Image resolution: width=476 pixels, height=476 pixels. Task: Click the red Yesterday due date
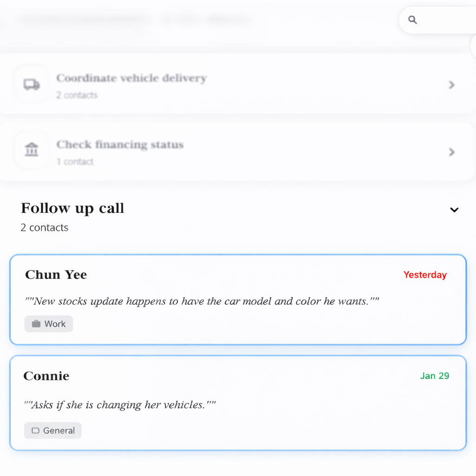pyautogui.click(x=425, y=275)
